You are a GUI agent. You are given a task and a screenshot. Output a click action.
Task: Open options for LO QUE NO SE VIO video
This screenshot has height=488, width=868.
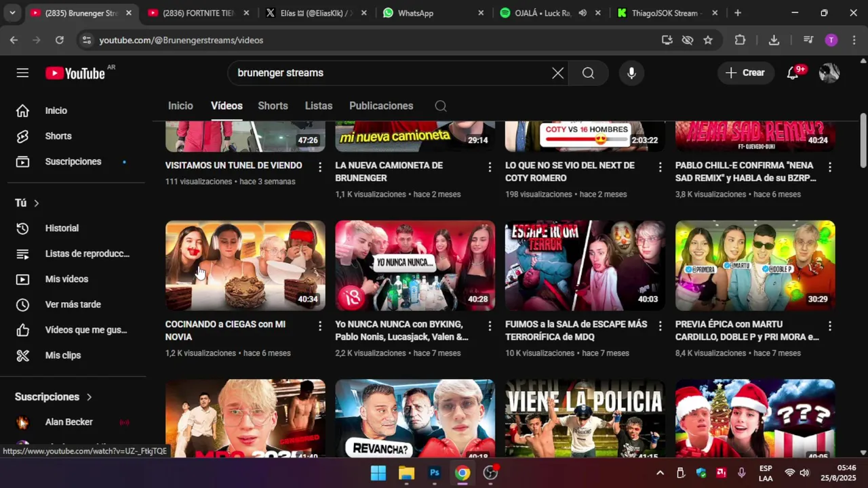click(x=660, y=167)
